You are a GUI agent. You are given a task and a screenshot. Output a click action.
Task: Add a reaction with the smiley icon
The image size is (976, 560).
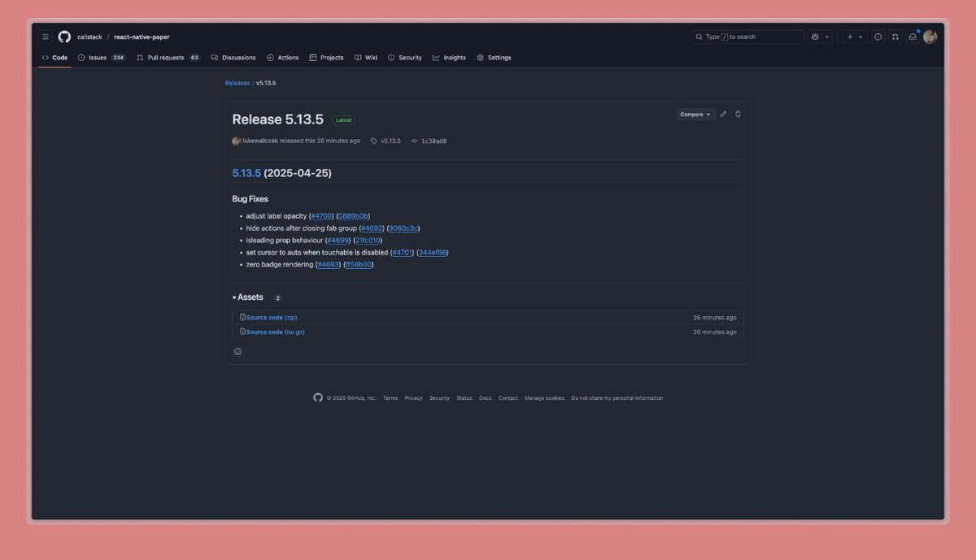[x=237, y=352]
